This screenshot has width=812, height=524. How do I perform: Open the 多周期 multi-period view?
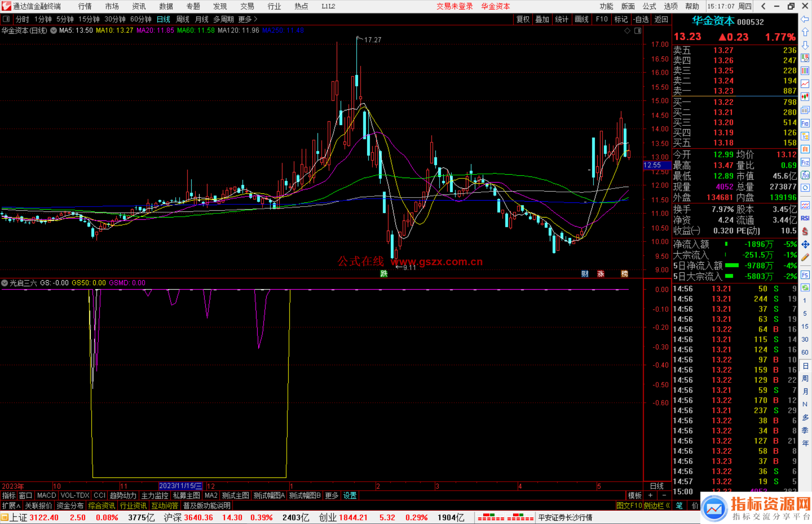[223, 19]
